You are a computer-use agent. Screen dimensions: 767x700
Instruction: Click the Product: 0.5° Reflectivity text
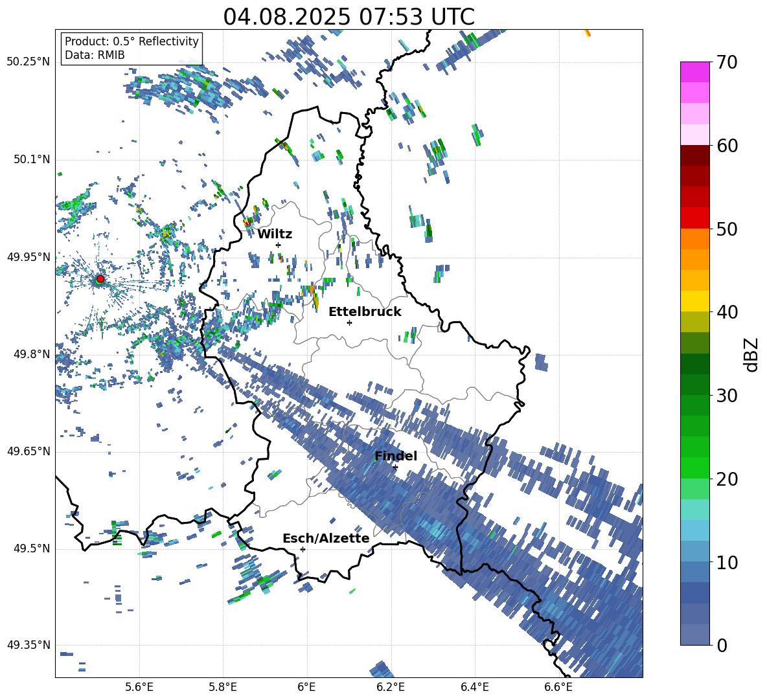(132, 41)
